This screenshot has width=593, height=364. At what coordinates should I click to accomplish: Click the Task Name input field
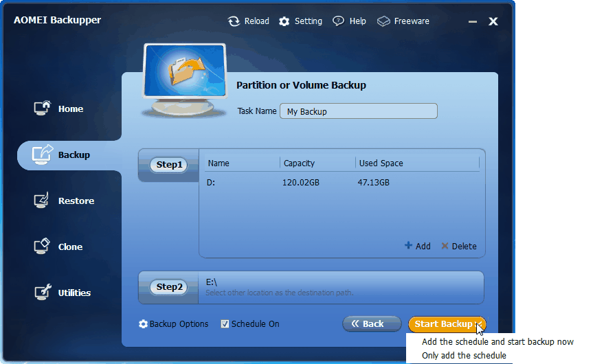point(359,111)
